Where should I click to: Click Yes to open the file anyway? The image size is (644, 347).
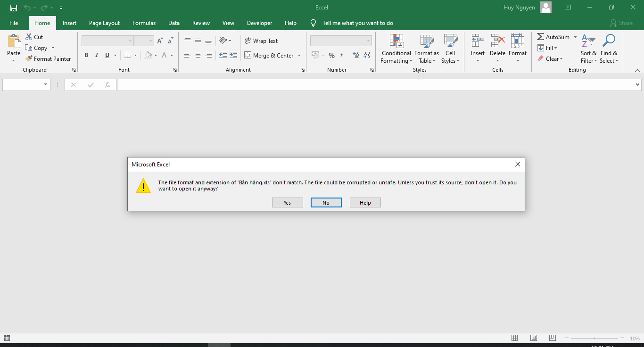coord(287,203)
